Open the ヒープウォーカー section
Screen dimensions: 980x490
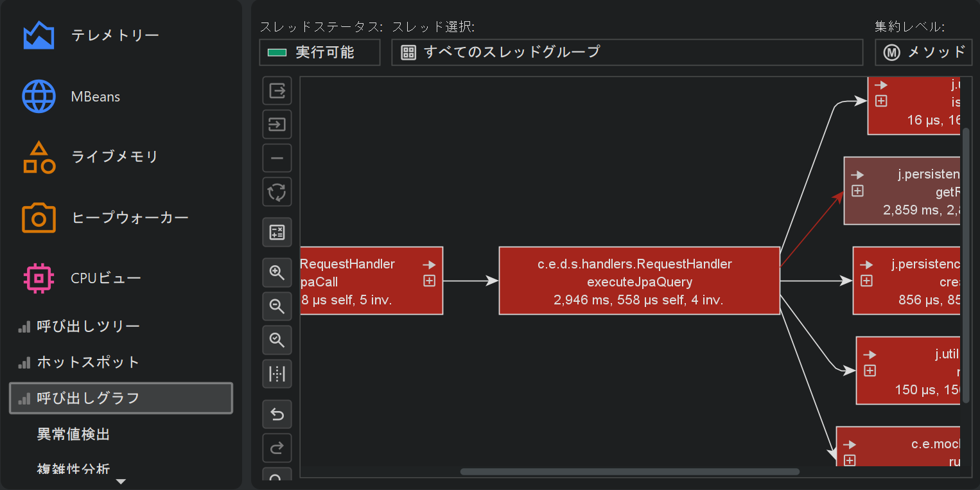point(130,218)
